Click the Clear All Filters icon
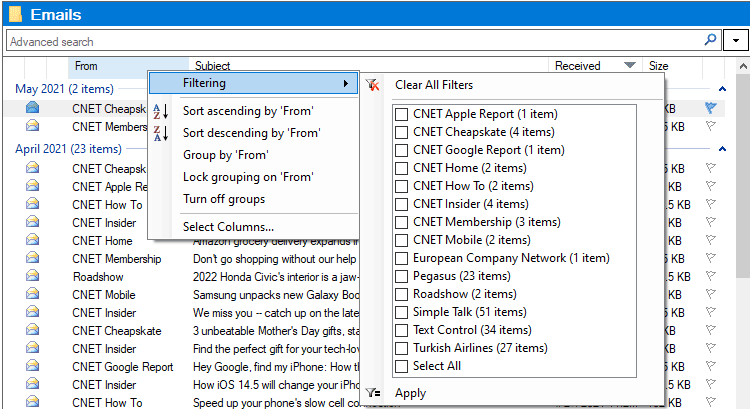Screen dimensions: 750x412 [373, 86]
